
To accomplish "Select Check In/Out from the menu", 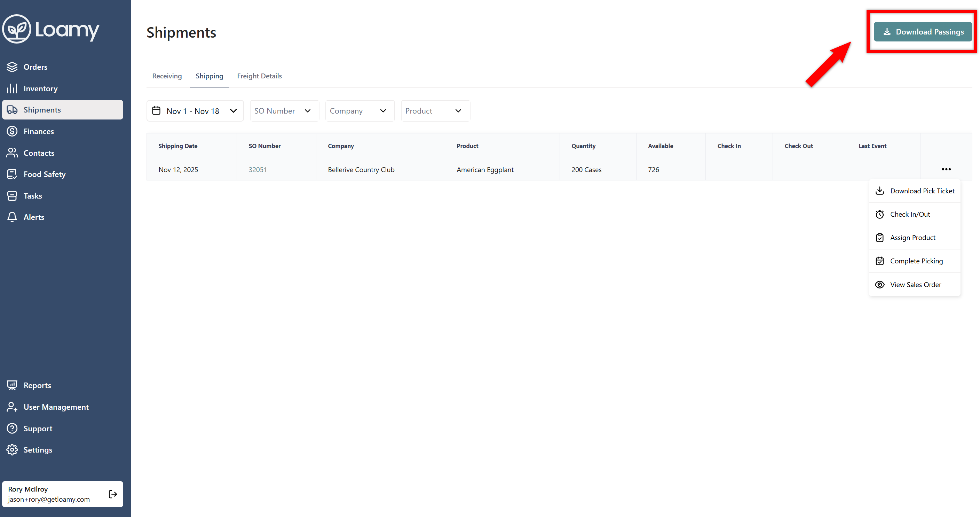I will coord(910,214).
